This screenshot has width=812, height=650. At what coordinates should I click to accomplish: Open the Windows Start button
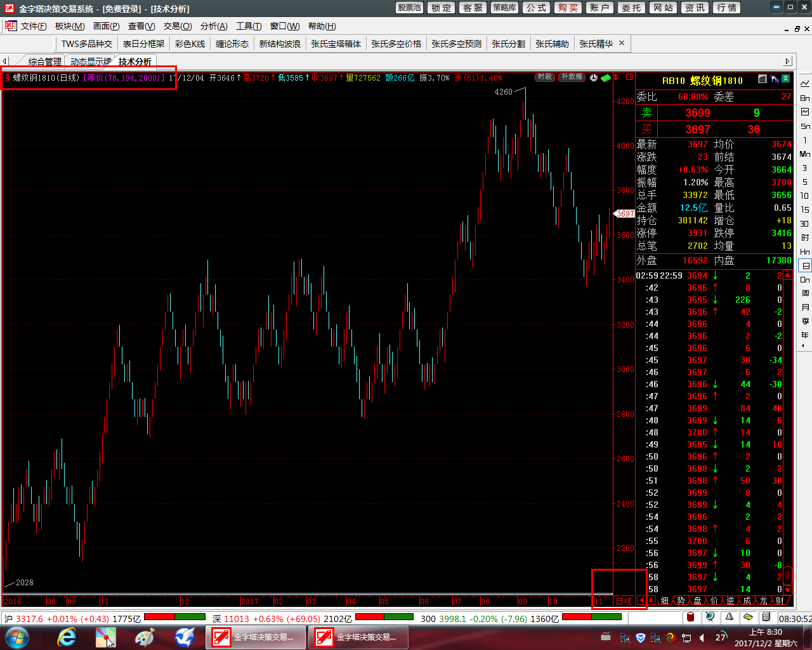tap(16, 637)
